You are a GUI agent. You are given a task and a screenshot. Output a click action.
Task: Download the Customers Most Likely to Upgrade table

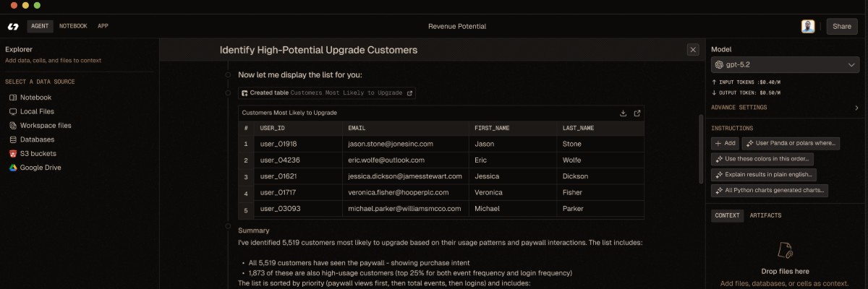click(x=624, y=113)
